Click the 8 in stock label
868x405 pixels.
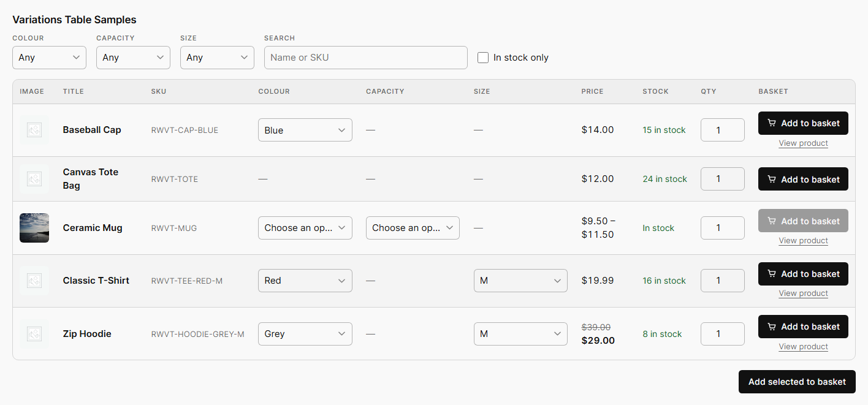pyautogui.click(x=663, y=334)
